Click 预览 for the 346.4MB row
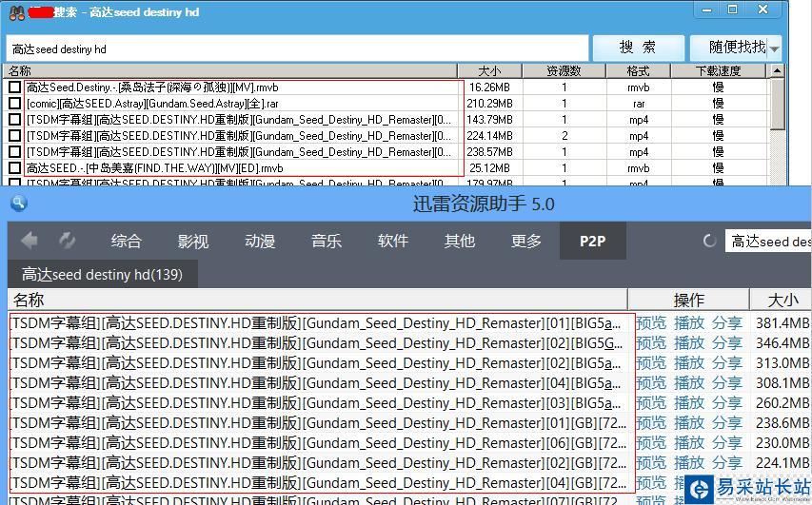 [x=651, y=343]
